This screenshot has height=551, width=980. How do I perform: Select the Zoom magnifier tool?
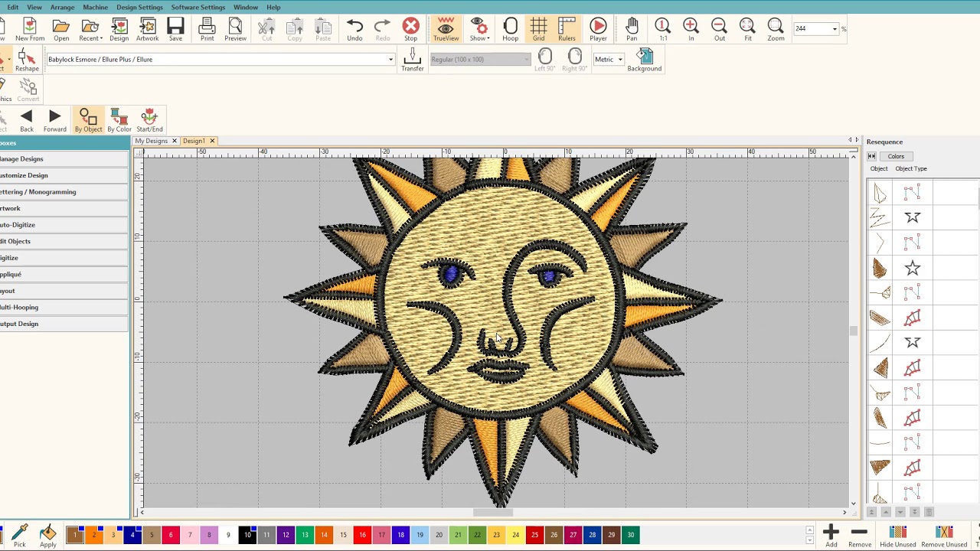(x=776, y=30)
